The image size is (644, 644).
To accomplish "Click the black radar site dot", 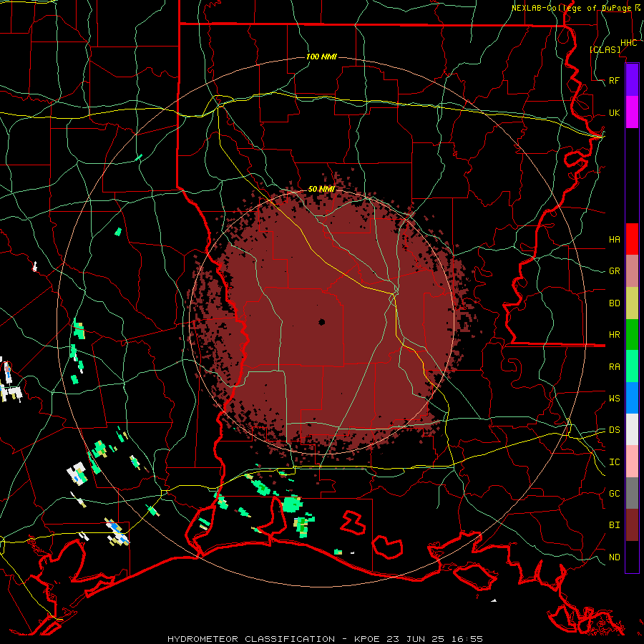I will point(321,322).
